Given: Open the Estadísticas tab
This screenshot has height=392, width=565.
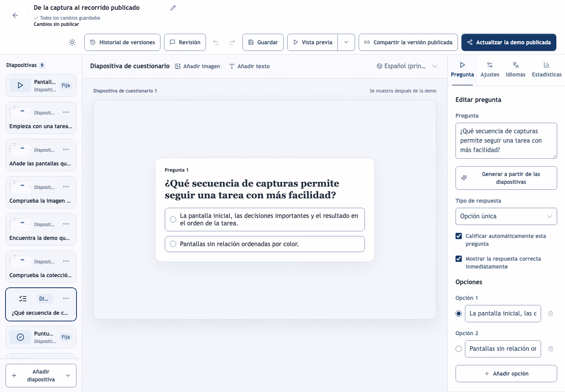Looking at the screenshot, I should tap(547, 70).
